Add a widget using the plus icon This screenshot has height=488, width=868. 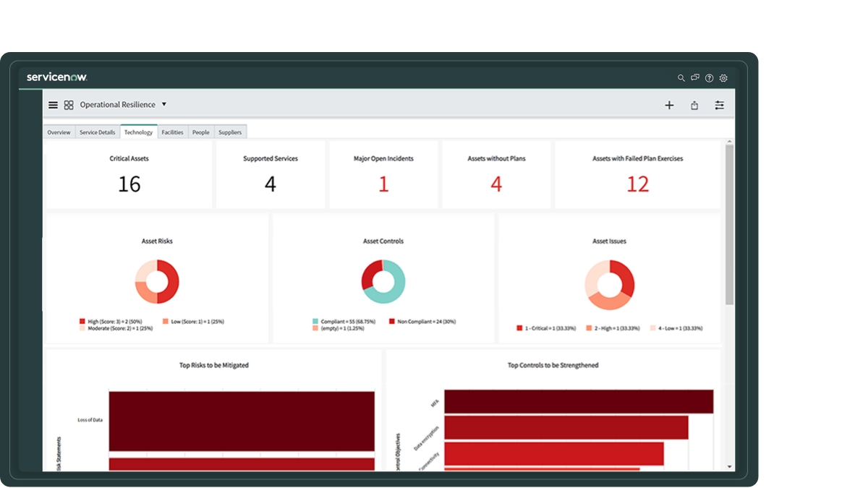coord(669,105)
